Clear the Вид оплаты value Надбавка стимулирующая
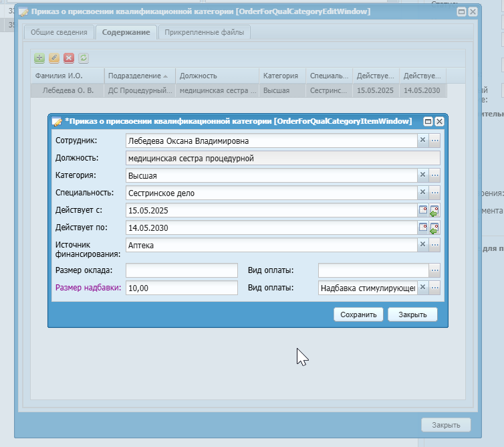 pyautogui.click(x=422, y=287)
